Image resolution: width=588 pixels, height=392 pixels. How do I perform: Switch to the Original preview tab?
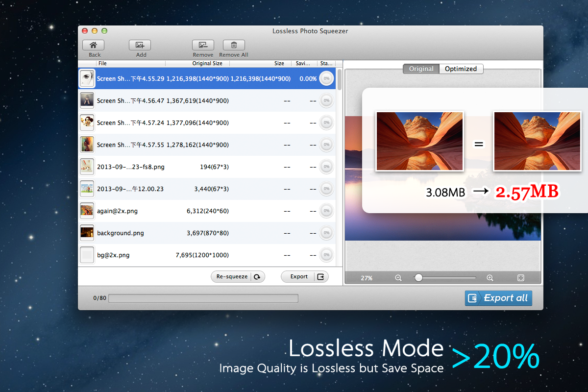[x=421, y=69]
